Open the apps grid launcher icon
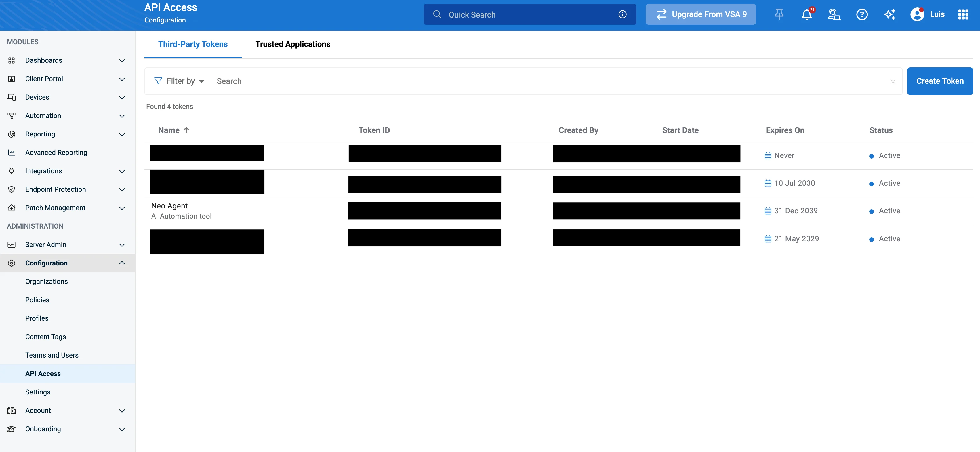Image resolution: width=980 pixels, height=452 pixels. point(963,14)
